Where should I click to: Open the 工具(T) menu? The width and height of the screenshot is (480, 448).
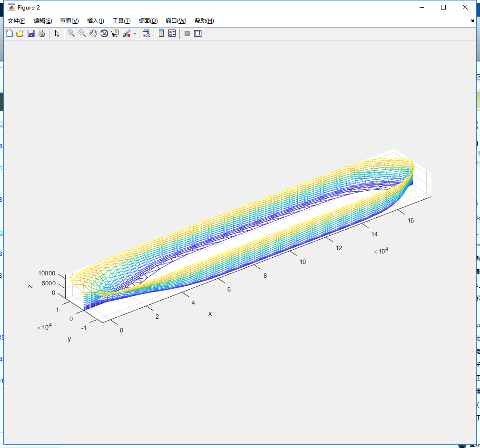121,21
